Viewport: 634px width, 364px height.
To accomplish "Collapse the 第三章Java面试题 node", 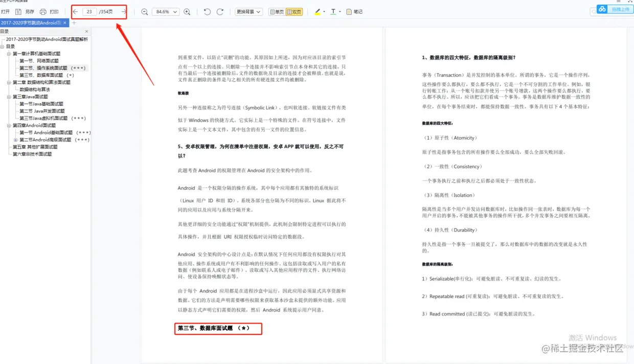I will coord(9,97).
